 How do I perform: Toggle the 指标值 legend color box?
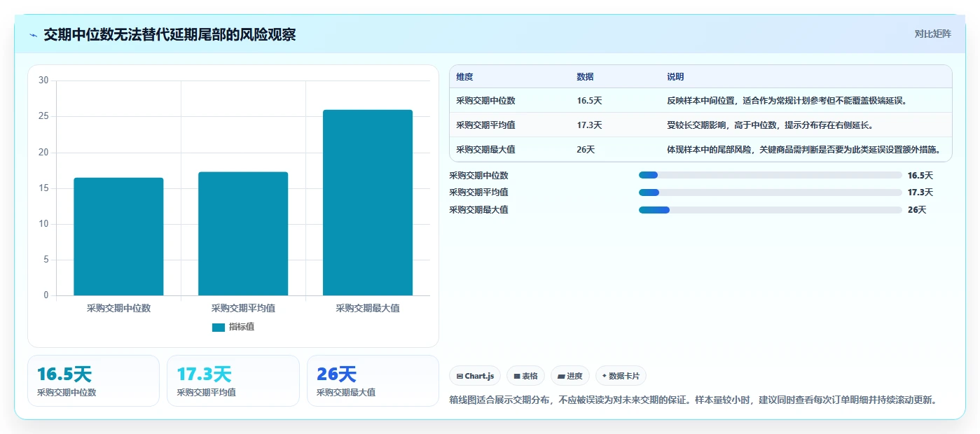[219, 327]
